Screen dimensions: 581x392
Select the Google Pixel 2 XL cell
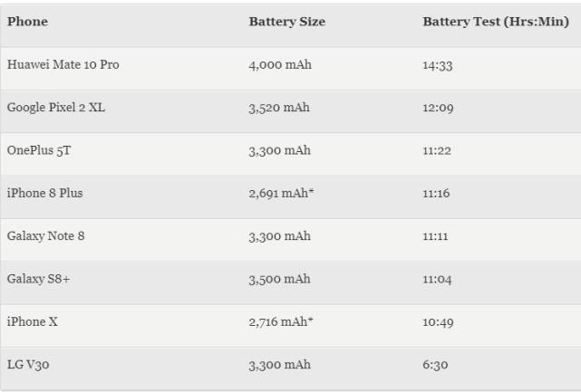click(x=56, y=108)
